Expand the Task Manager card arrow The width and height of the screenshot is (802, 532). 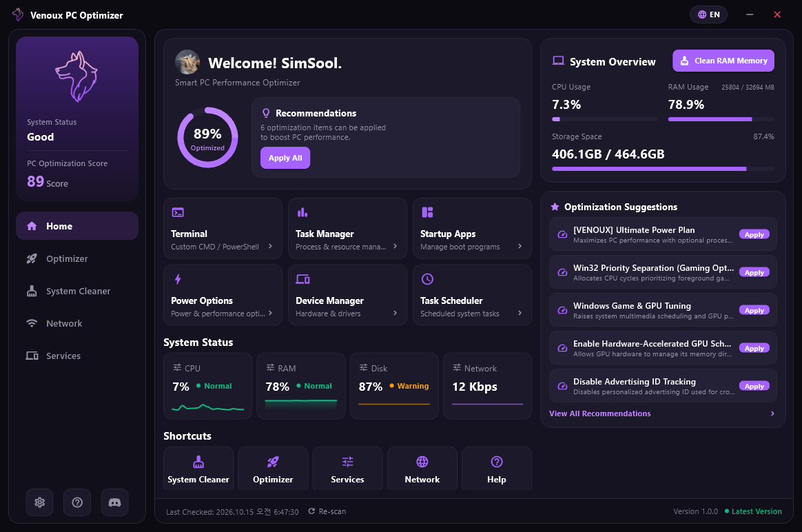pos(395,246)
